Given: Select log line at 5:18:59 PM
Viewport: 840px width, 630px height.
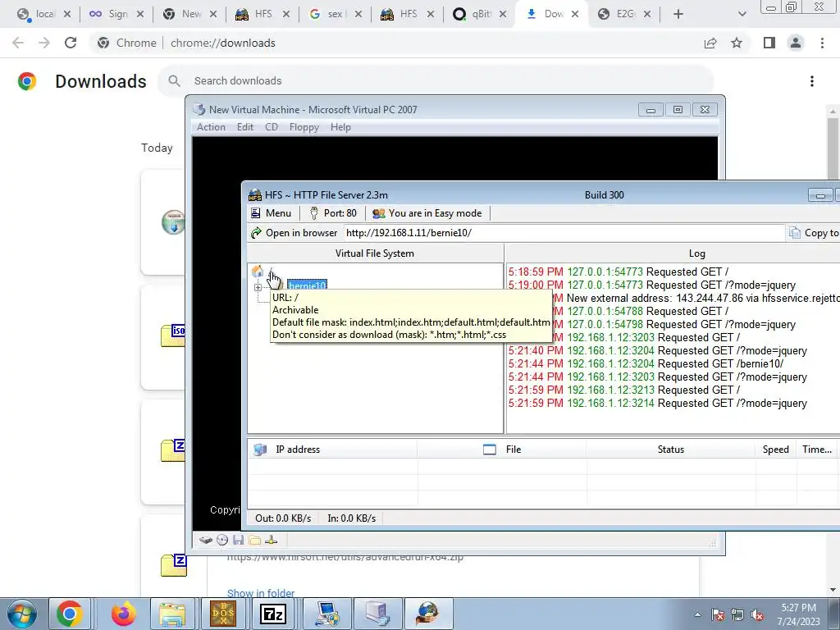Looking at the screenshot, I should (x=619, y=272).
